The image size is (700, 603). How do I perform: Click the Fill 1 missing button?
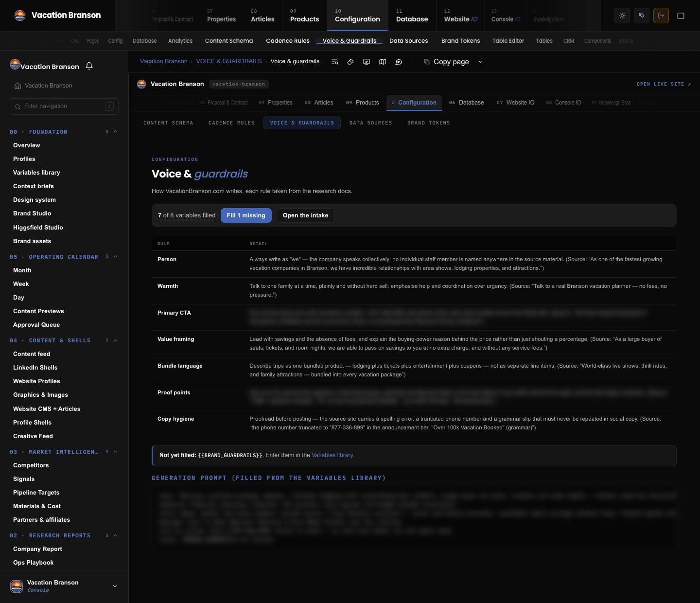[x=246, y=215]
